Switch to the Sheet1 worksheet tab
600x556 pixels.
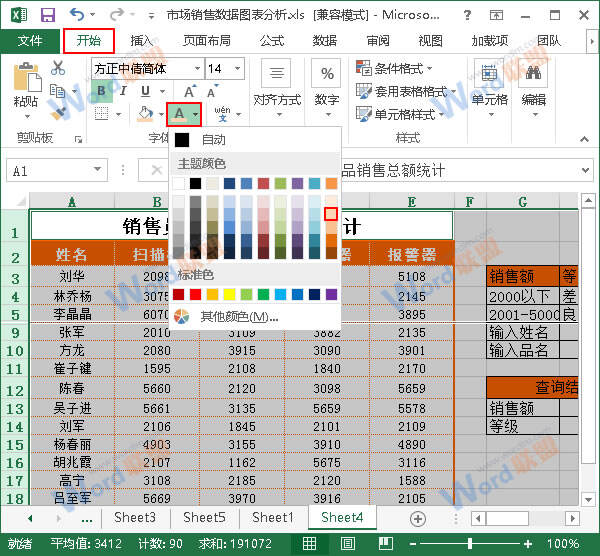(x=272, y=518)
